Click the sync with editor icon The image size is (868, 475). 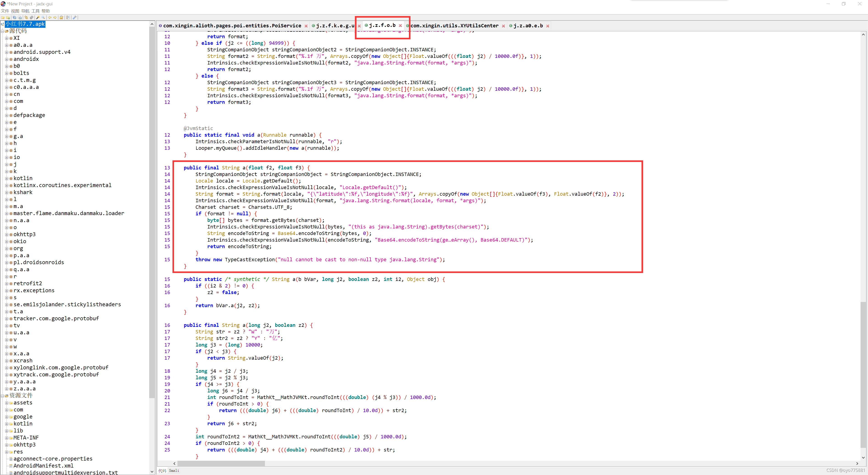tap(26, 18)
